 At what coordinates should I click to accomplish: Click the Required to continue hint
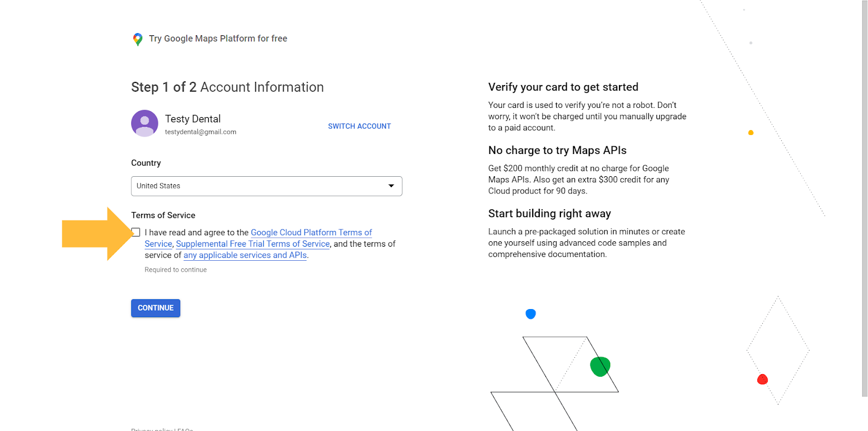click(176, 270)
